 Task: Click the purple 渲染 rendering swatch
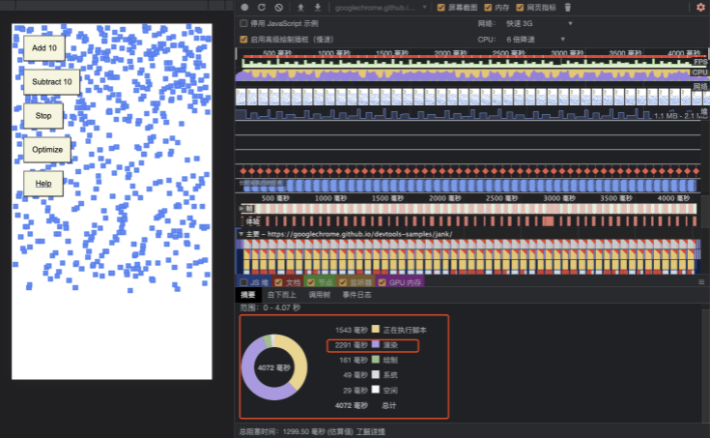(x=375, y=345)
